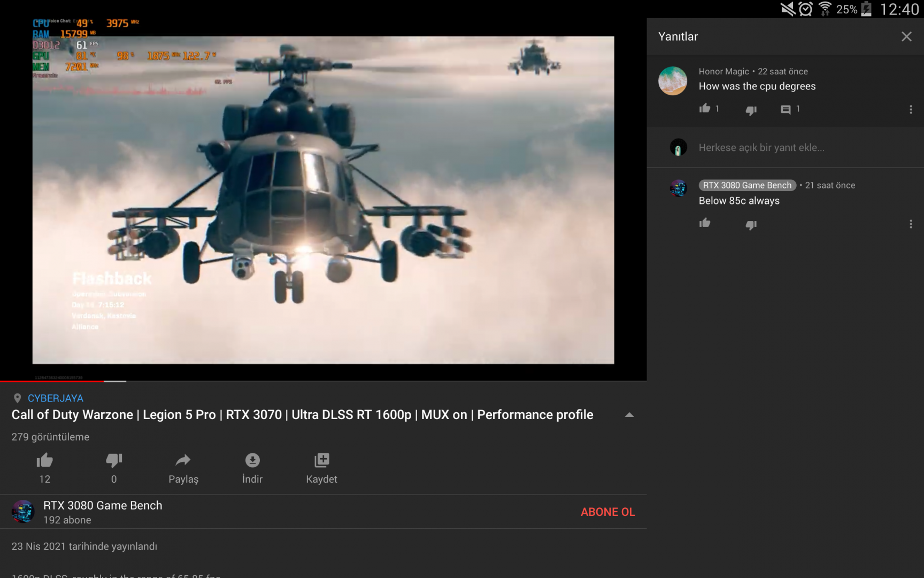Screen dimensions: 924x578
Task: Add a public reply in the input field
Action: pos(761,148)
